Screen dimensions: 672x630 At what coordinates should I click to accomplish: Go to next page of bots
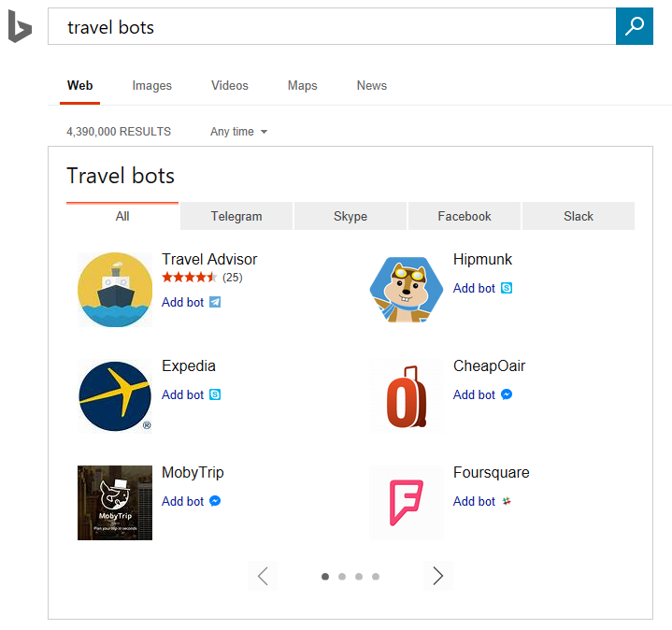tap(437, 577)
